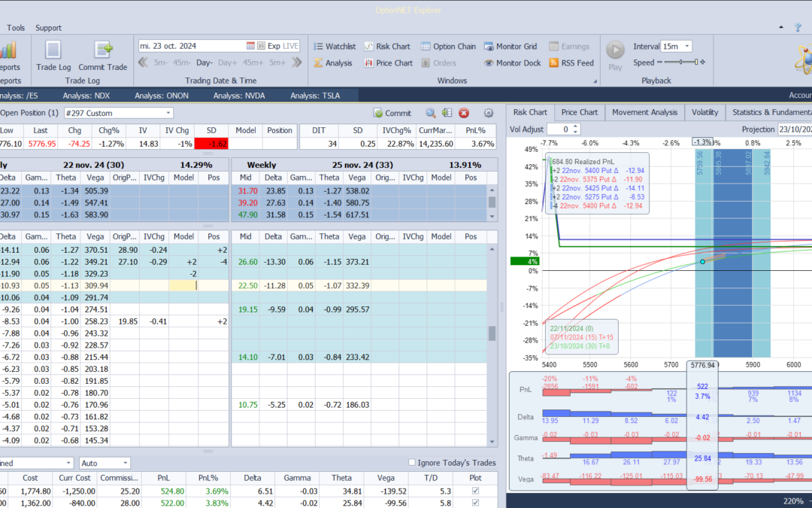This screenshot has height=508, width=812.
Task: Click the Vol Adjust value field
Action: pos(559,129)
